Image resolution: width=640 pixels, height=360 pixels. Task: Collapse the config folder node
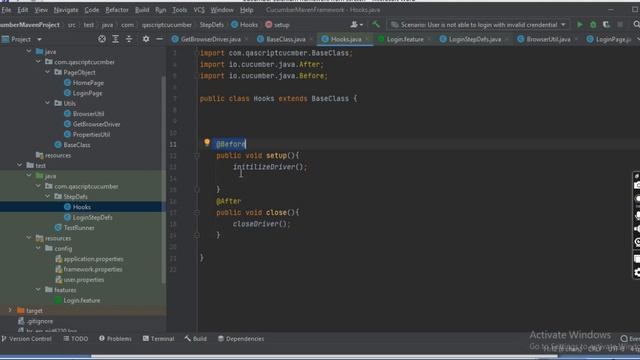pos(38,248)
